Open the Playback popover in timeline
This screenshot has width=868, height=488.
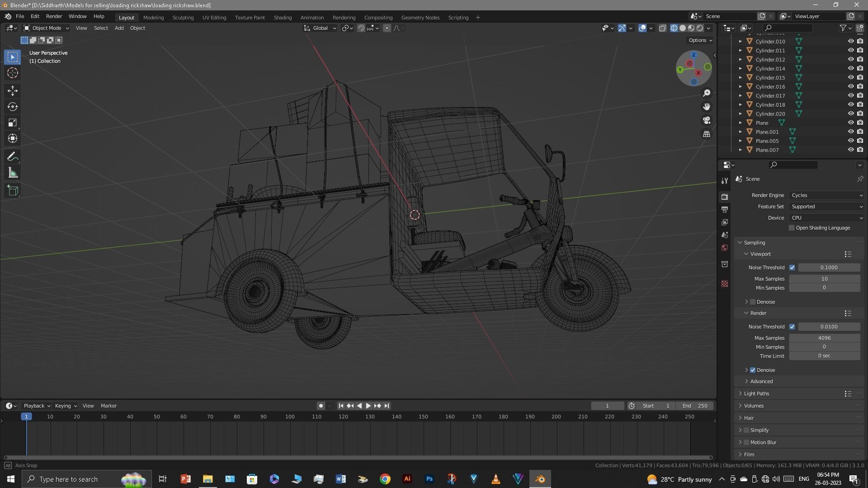pos(36,406)
